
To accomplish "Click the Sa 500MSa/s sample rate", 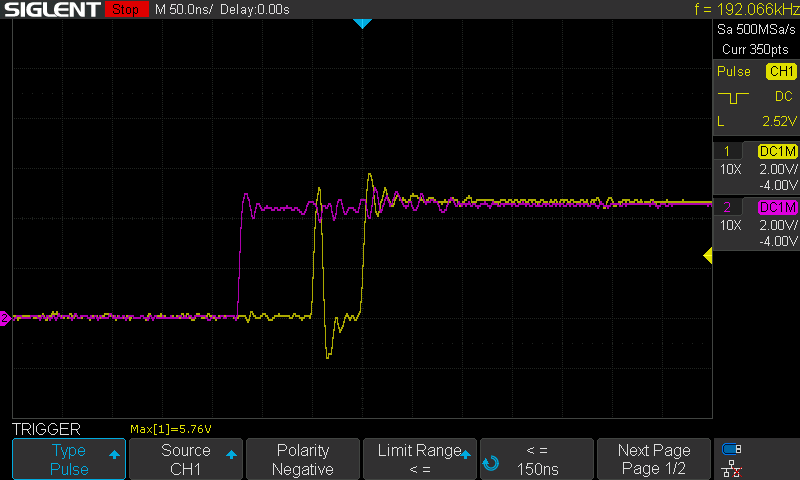I will [756, 30].
